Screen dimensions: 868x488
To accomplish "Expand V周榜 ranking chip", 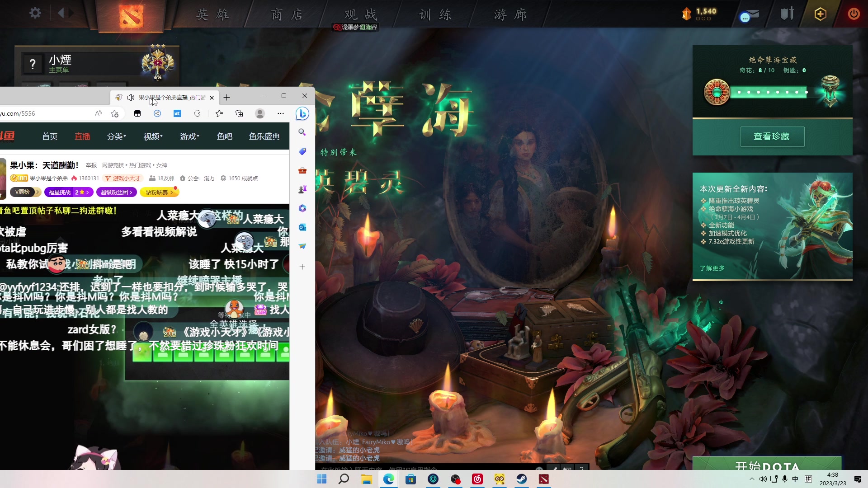I will coord(25,192).
